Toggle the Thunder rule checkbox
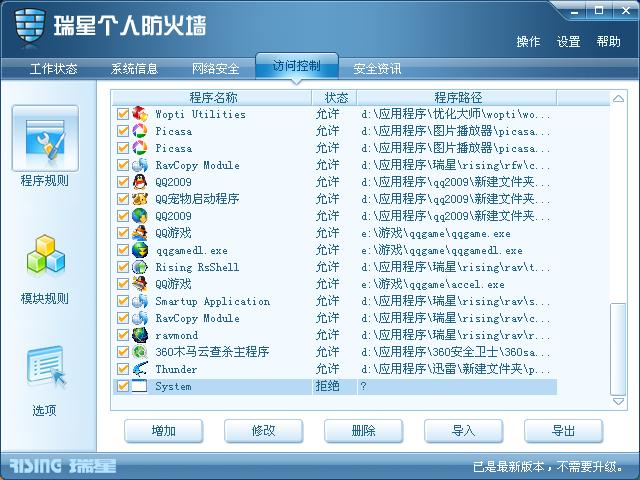 (x=122, y=369)
